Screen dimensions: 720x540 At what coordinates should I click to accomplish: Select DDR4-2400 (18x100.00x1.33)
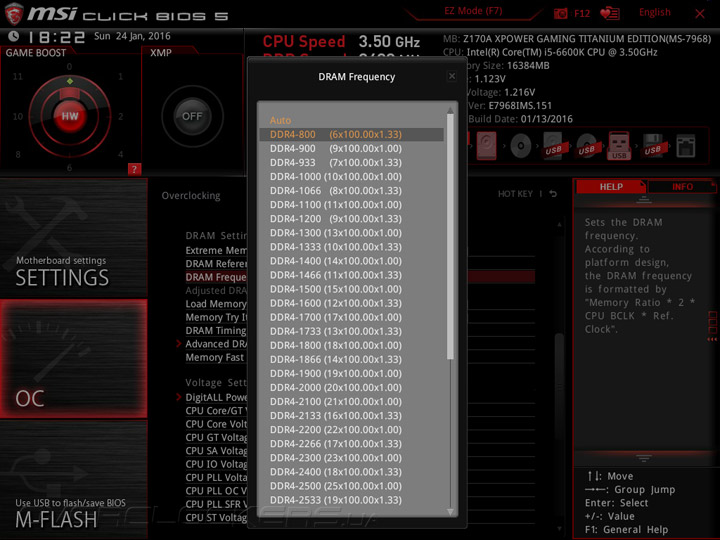(x=351, y=472)
